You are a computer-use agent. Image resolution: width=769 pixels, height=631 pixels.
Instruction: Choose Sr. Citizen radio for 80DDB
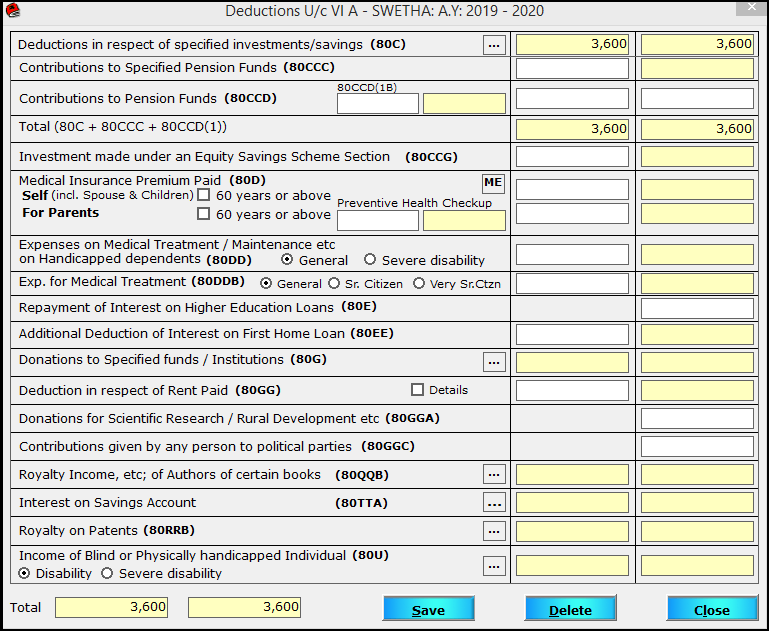[334, 283]
